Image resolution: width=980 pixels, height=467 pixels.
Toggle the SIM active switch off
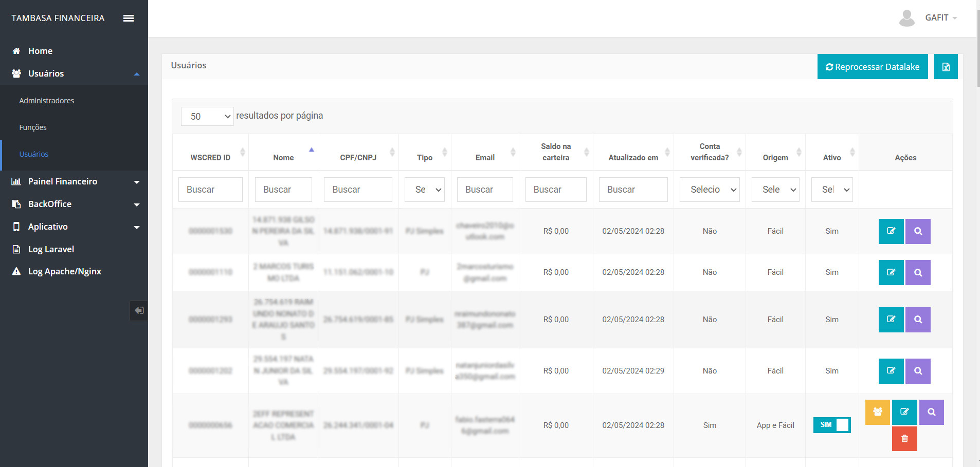click(831, 425)
